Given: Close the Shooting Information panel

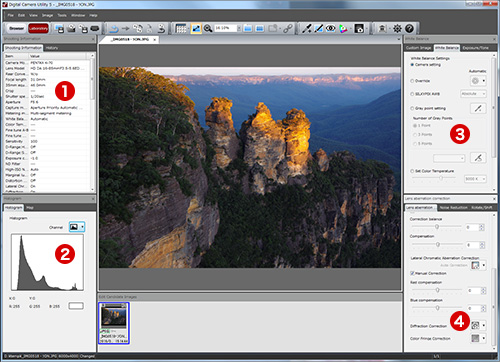Looking at the screenshot, I should click(93, 39).
